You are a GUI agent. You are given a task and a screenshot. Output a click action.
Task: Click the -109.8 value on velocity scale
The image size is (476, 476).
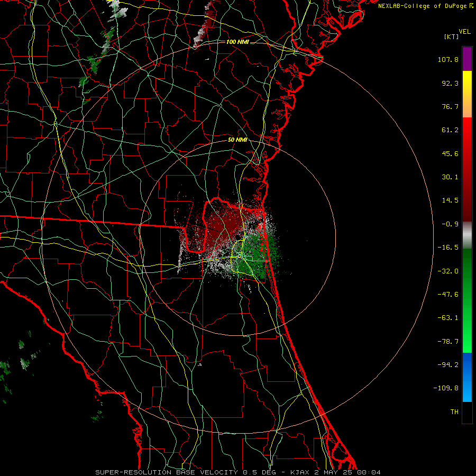(446, 388)
